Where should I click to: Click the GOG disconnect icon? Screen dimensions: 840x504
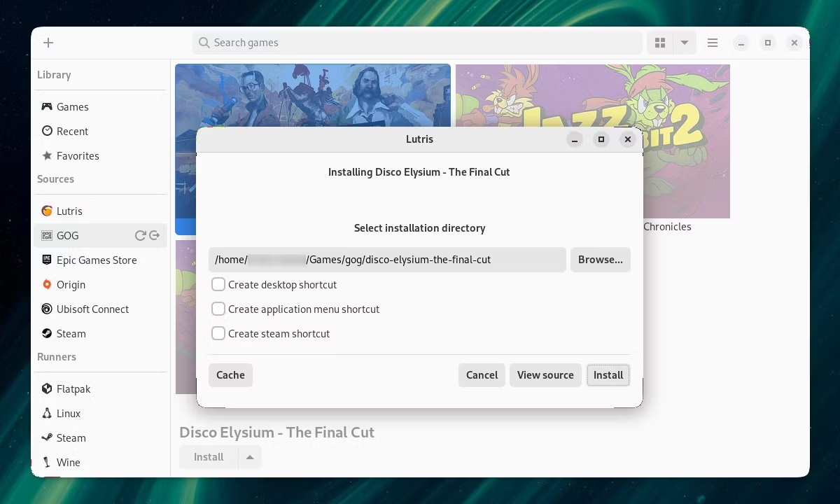click(154, 236)
